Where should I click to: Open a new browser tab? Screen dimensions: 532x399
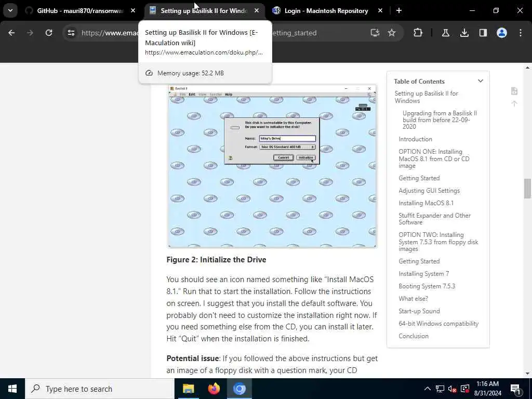tap(399, 11)
